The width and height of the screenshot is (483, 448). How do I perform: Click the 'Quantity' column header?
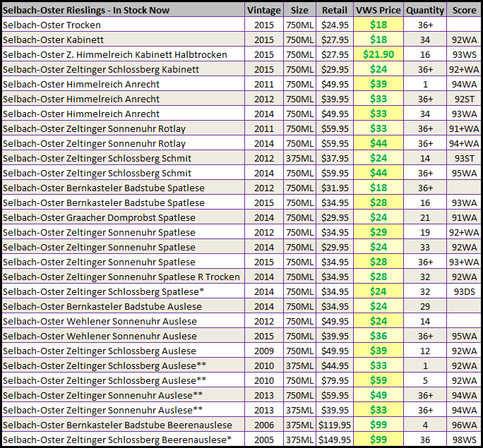click(425, 10)
